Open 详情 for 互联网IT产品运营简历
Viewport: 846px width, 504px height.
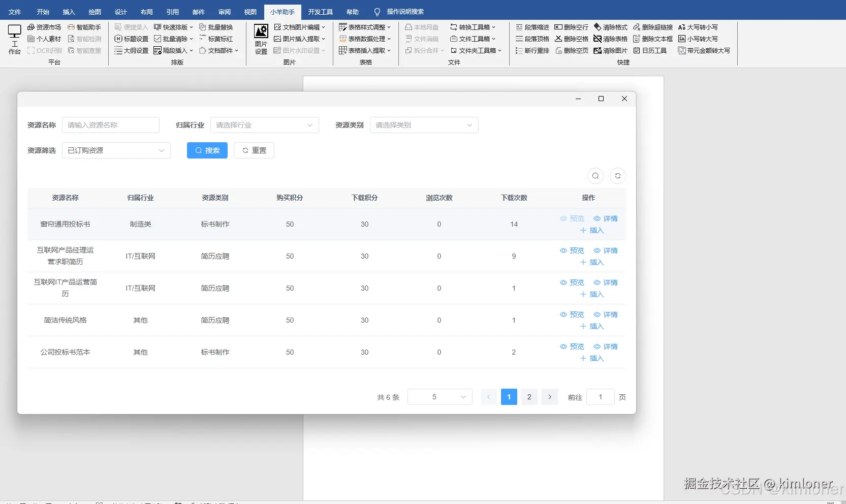coord(606,282)
